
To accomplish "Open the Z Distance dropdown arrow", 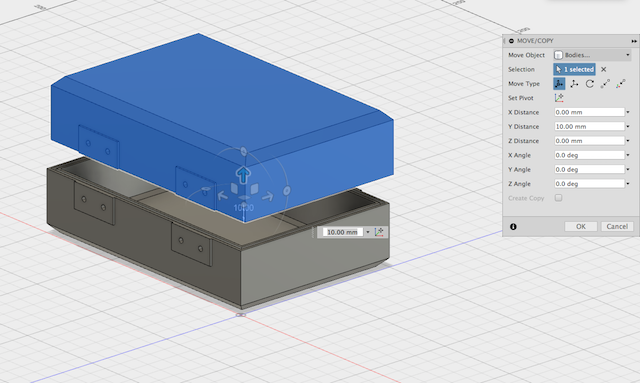I will 628,141.
